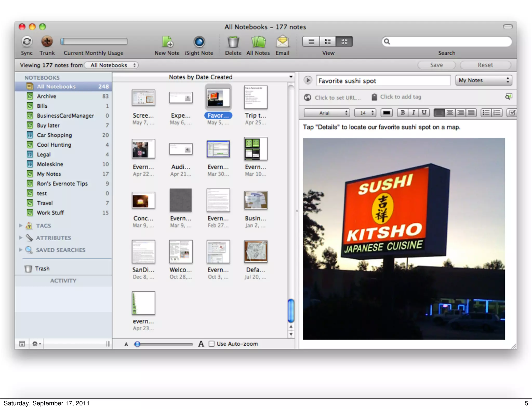532x409 pixels.
Task: Insert a checkbox to-do in note
Action: pos(512,113)
